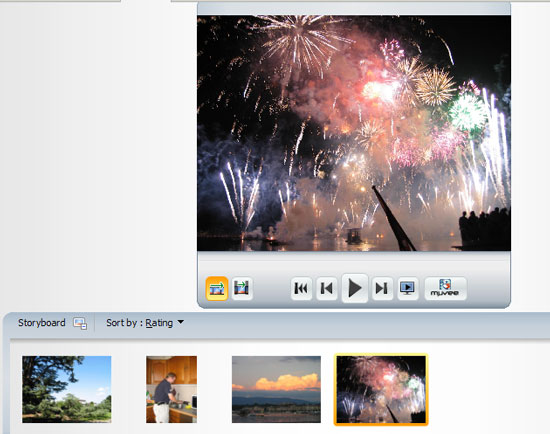Open full-screen preview monitor icon

pyautogui.click(x=408, y=288)
